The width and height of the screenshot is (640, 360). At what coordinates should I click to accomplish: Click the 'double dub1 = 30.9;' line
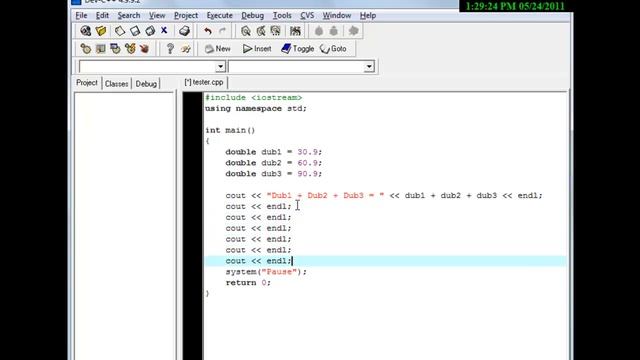point(273,152)
